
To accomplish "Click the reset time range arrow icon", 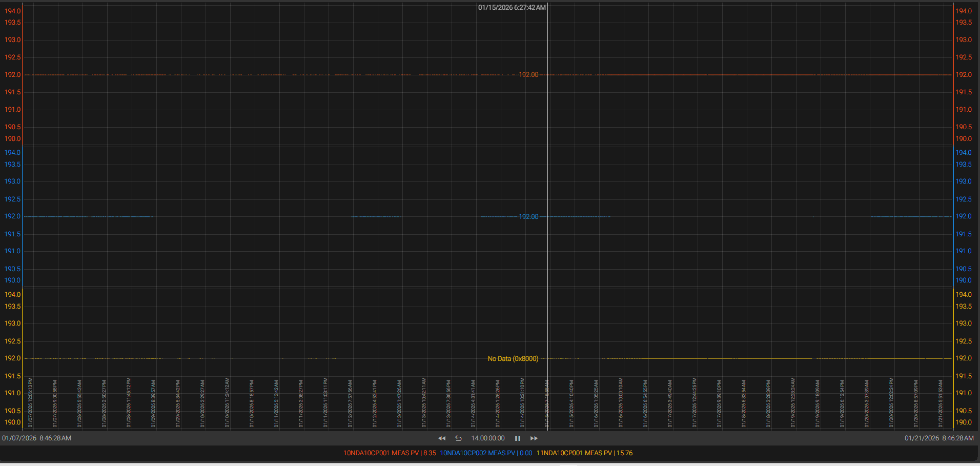I will coord(458,438).
